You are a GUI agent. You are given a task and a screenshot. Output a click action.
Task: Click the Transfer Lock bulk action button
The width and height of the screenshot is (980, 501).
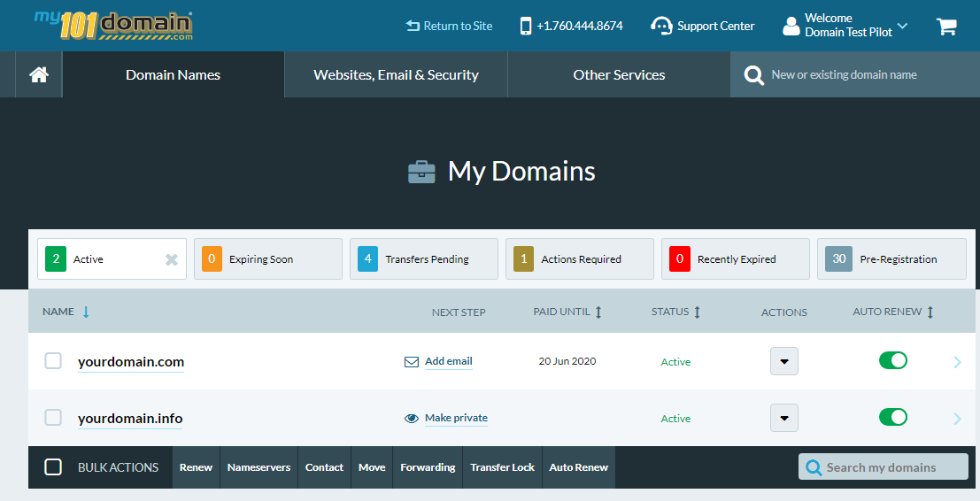click(x=502, y=467)
